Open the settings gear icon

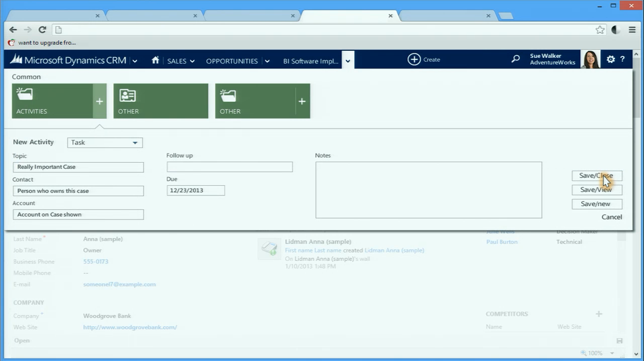610,59
